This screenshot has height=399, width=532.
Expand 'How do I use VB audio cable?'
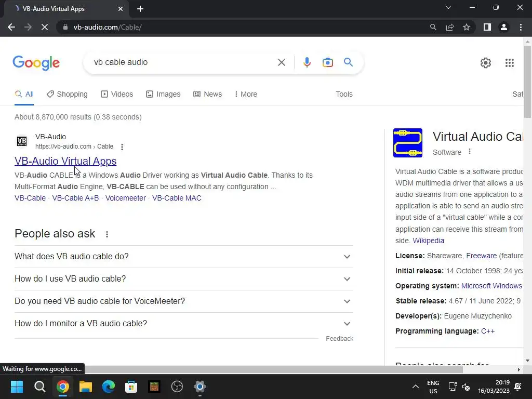183,279
